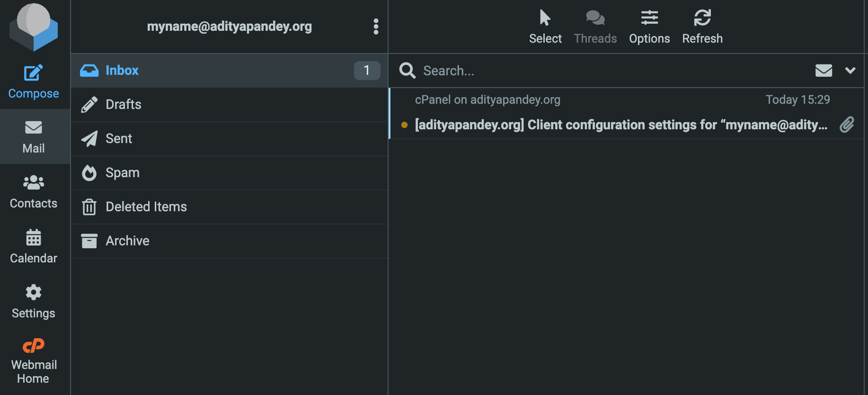Expand the search options chevron
This screenshot has height=395, width=868.
click(850, 71)
